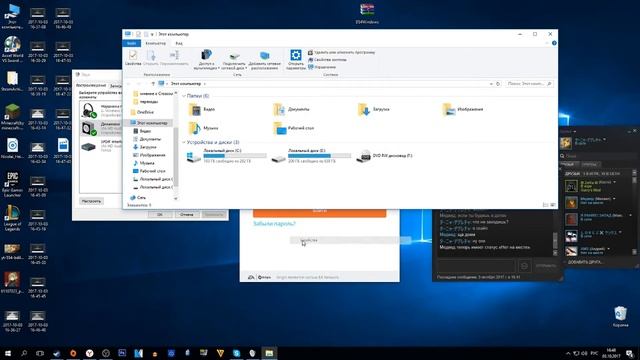Select Музыка in navigation pane
The image size is (640, 360).
144,163
